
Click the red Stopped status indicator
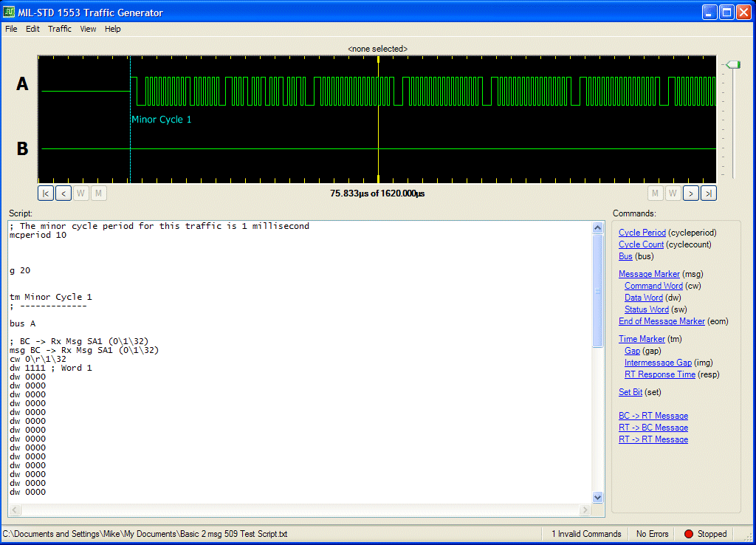pos(689,534)
